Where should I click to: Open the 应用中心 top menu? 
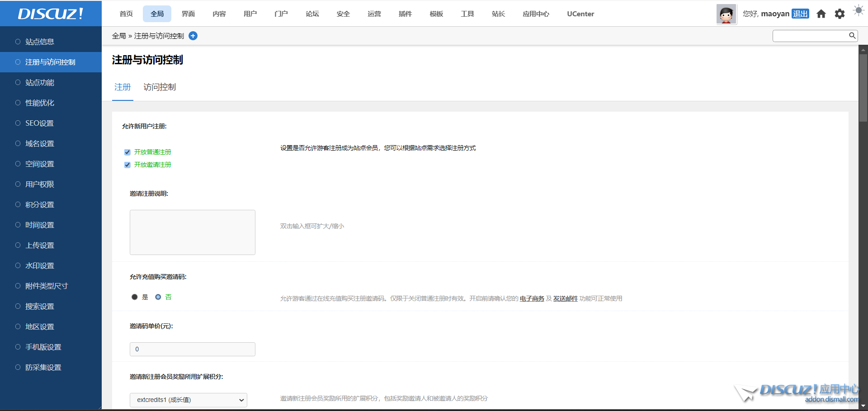coord(536,14)
